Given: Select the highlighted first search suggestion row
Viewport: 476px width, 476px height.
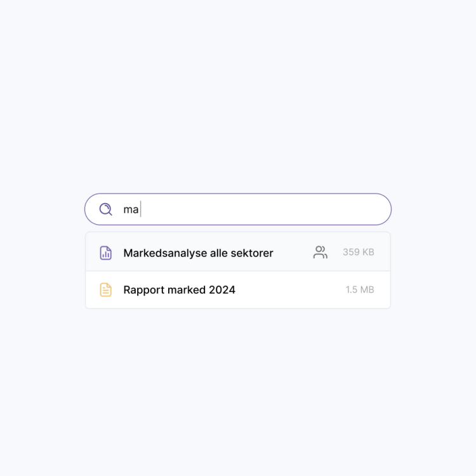Looking at the screenshot, I should [x=237, y=253].
